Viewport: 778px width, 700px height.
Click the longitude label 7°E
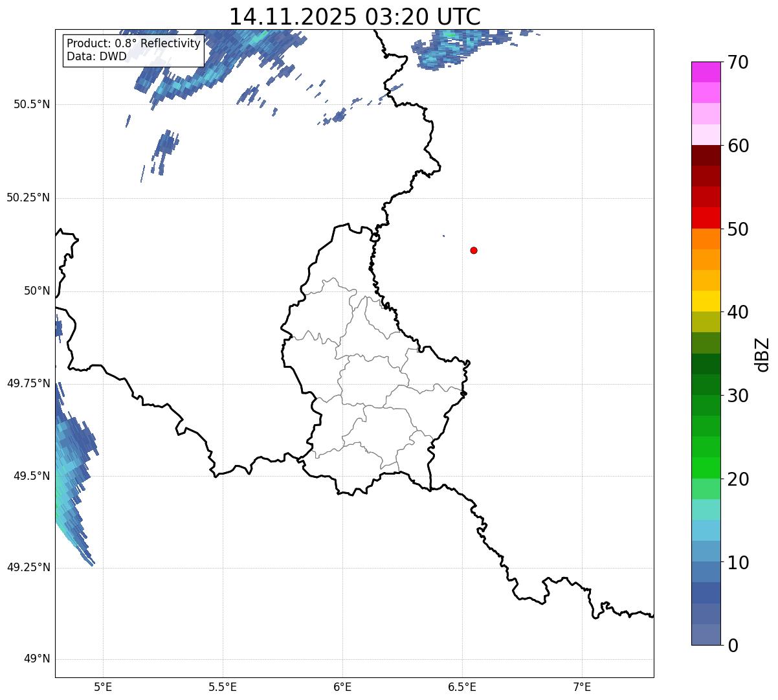(582, 686)
